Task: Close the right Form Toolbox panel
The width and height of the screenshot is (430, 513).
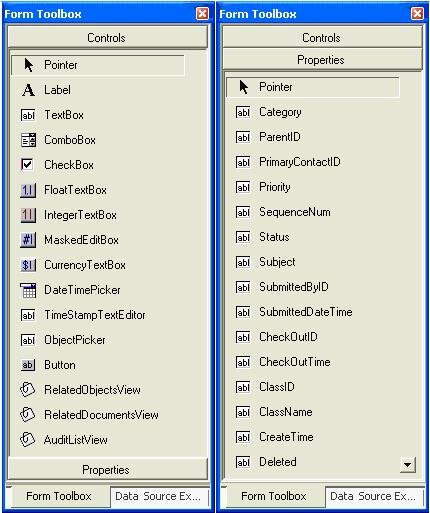Action: click(417, 14)
